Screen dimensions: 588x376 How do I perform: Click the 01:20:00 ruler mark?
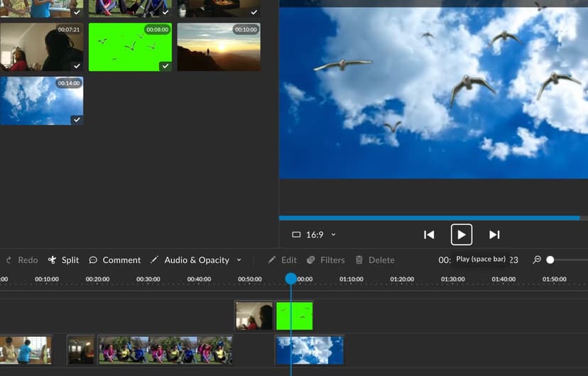pyautogui.click(x=402, y=279)
